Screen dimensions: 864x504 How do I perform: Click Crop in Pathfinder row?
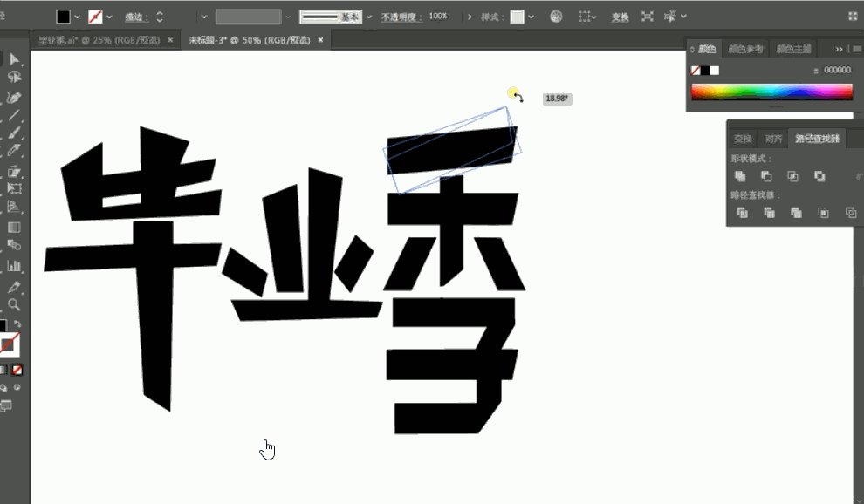[x=823, y=213]
